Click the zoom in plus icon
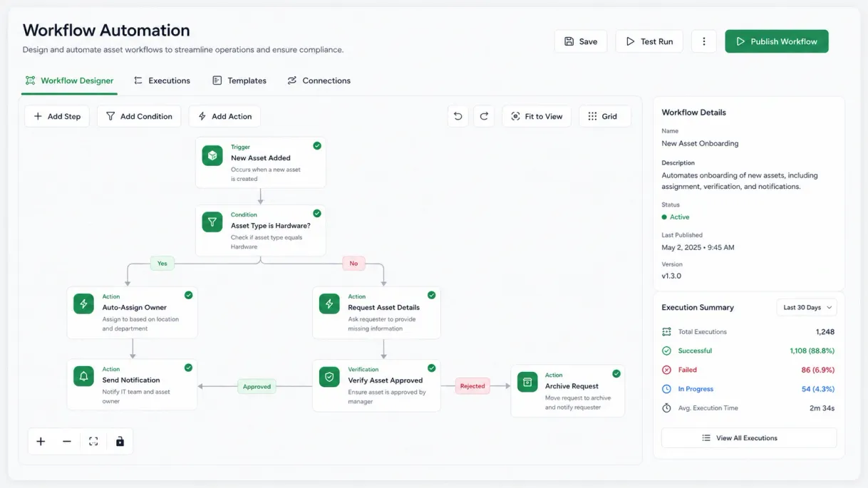Viewport: 868px width, 488px height. click(41, 442)
